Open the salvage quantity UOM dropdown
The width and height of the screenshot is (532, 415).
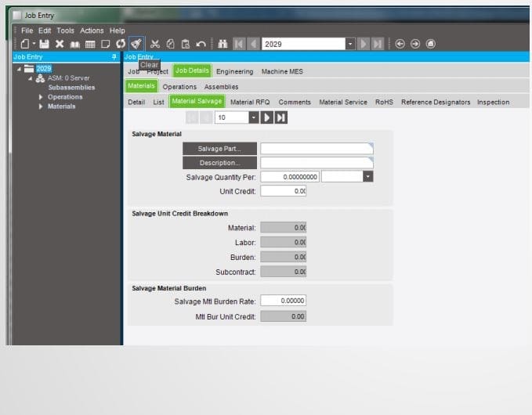pos(367,176)
